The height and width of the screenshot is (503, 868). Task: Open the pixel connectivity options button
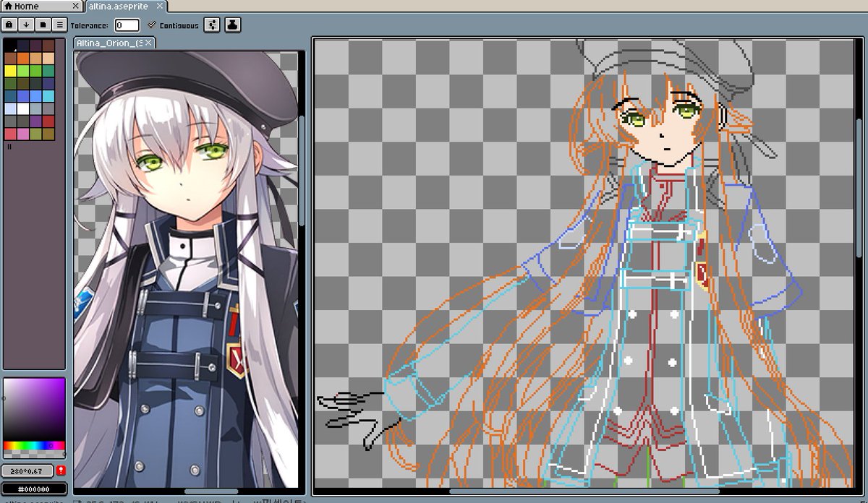click(x=211, y=25)
